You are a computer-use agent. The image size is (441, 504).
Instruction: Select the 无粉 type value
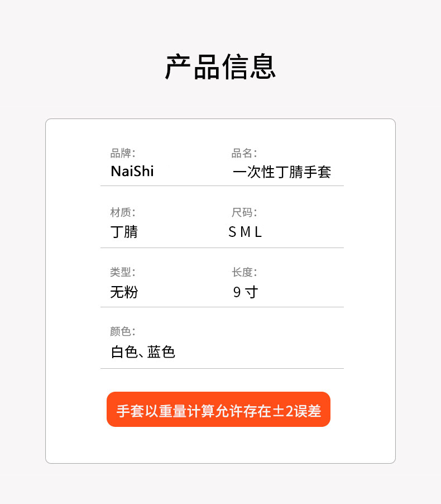[124, 292]
